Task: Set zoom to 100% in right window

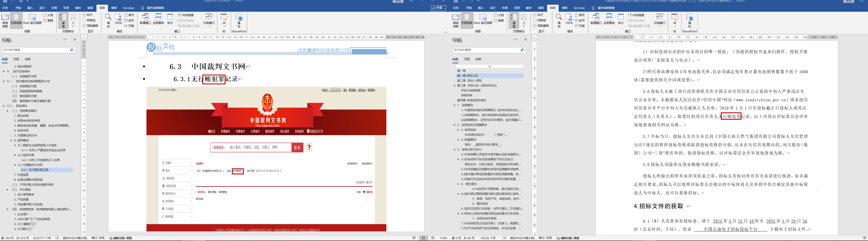Action: pos(569,19)
